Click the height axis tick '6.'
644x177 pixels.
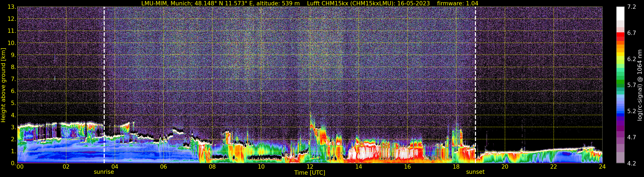13,91
